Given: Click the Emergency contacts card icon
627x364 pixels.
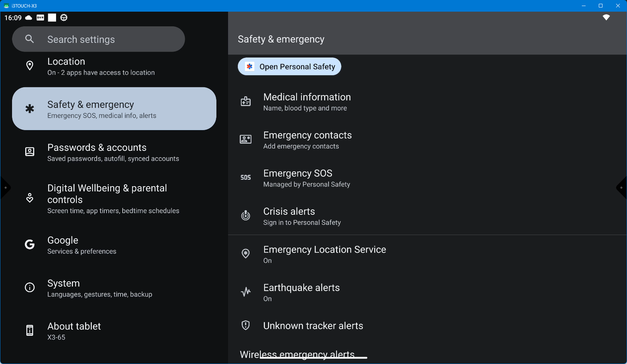Looking at the screenshot, I should (x=245, y=140).
